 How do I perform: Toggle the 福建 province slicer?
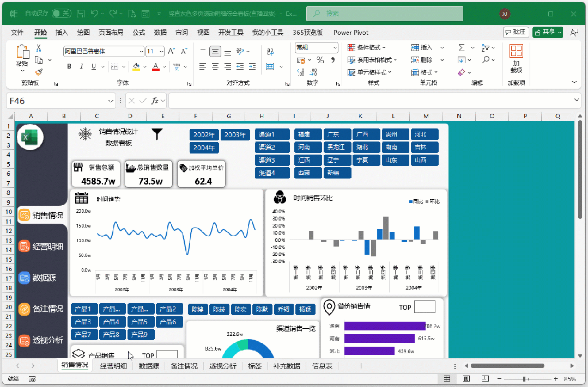click(308, 134)
